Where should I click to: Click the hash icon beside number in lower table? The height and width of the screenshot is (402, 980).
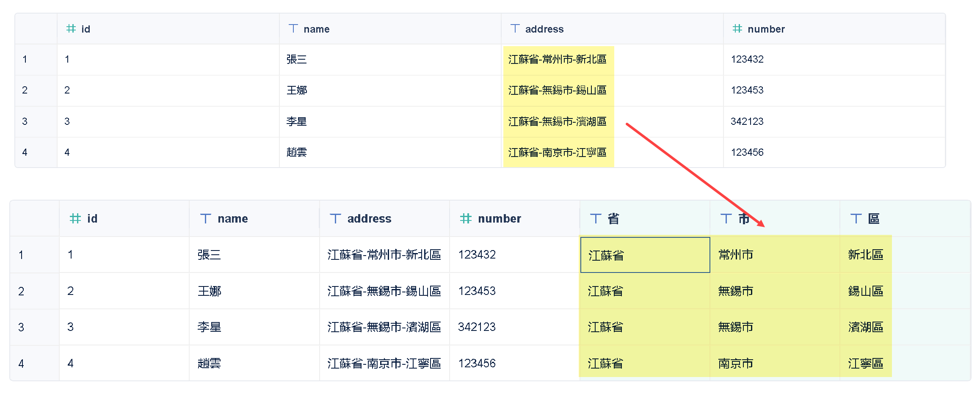pos(466,219)
